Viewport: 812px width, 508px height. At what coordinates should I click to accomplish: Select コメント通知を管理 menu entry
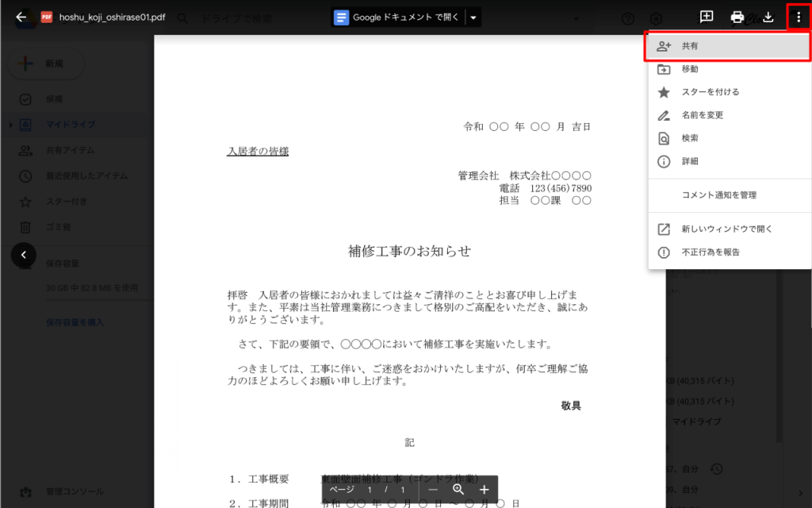728,195
